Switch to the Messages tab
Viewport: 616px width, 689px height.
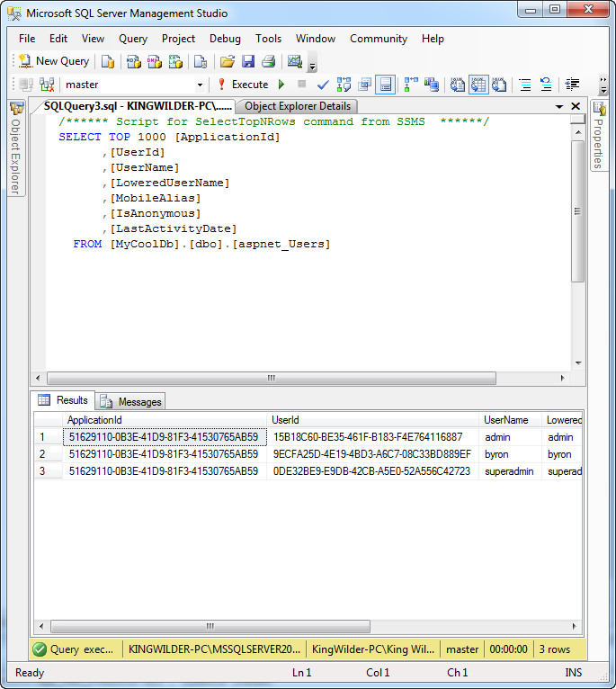(130, 402)
